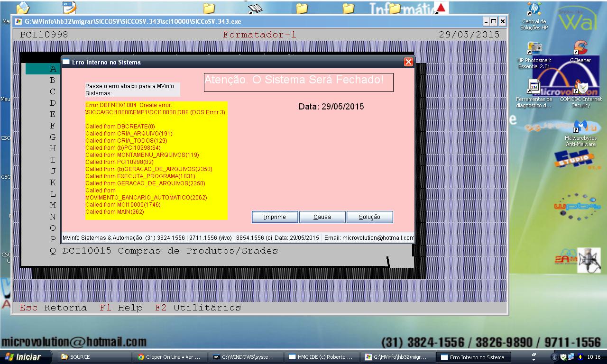This screenshot has height=364, width=607.
Task: Click the Called from DBCREATE(0) line
Action: [120, 127]
